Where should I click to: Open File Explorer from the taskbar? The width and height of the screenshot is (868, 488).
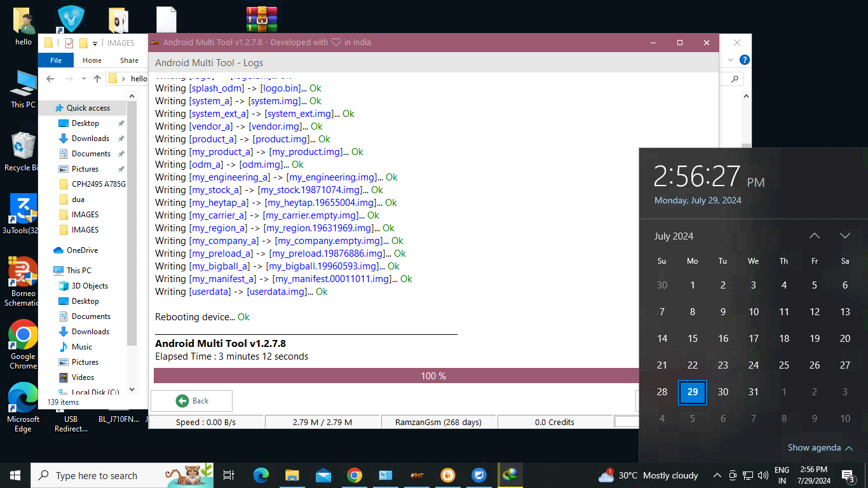tap(292, 475)
